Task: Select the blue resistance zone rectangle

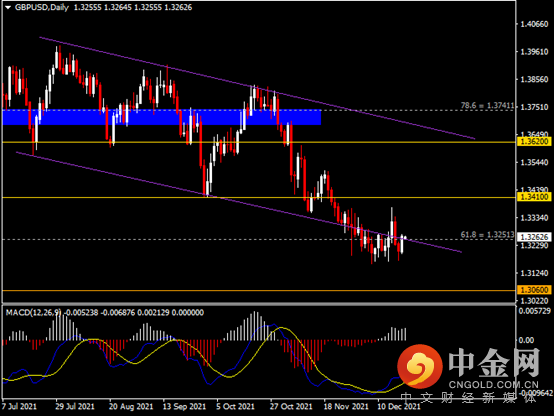Action: coord(162,117)
